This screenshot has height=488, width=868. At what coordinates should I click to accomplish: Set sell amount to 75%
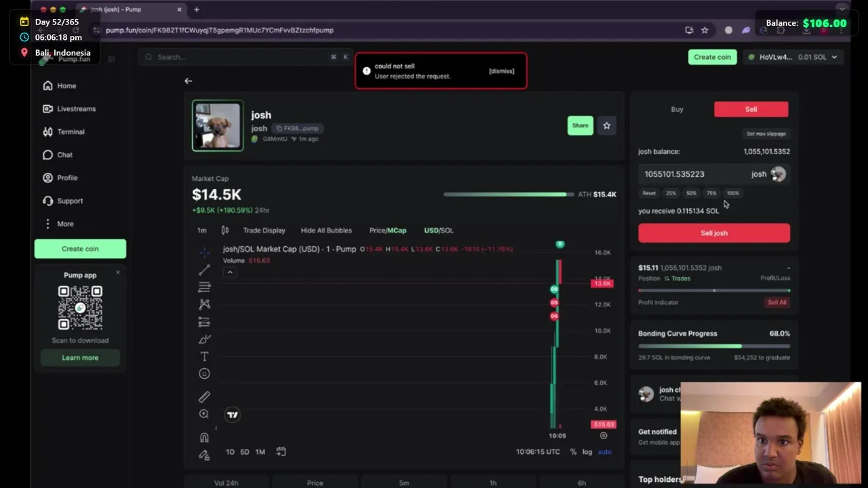pyautogui.click(x=711, y=193)
